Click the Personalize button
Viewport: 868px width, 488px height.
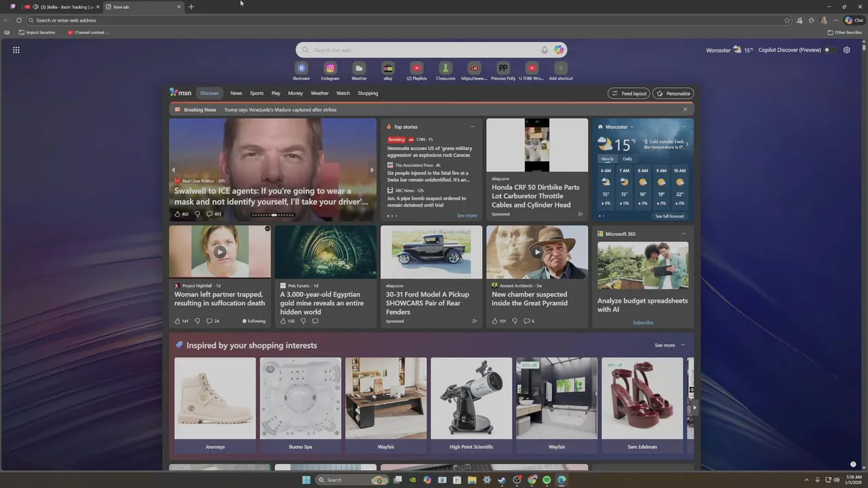coord(673,94)
